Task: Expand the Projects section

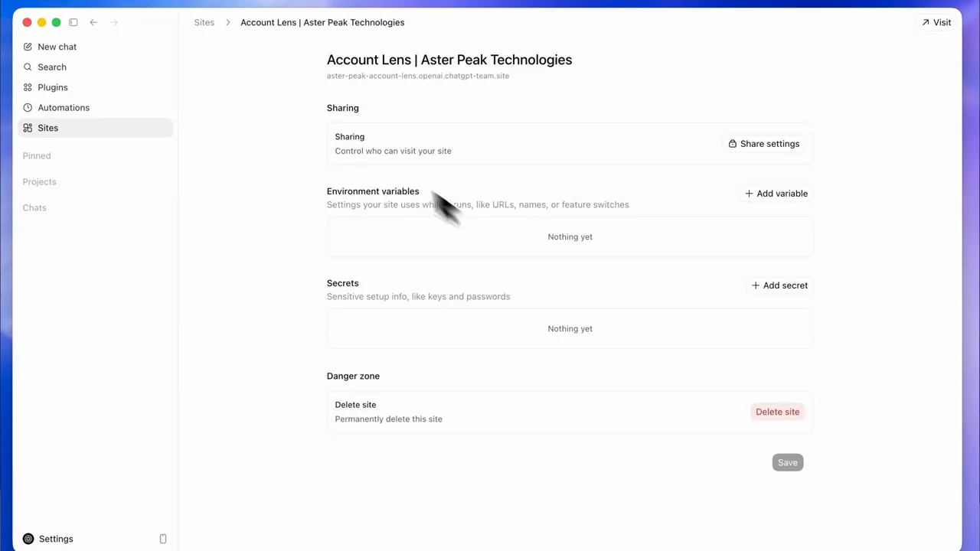Action: (x=39, y=181)
